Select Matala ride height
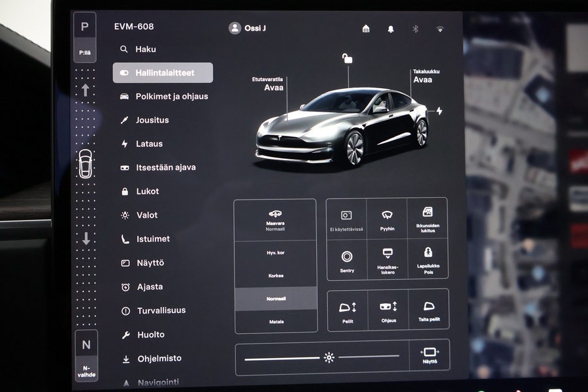 point(276,322)
